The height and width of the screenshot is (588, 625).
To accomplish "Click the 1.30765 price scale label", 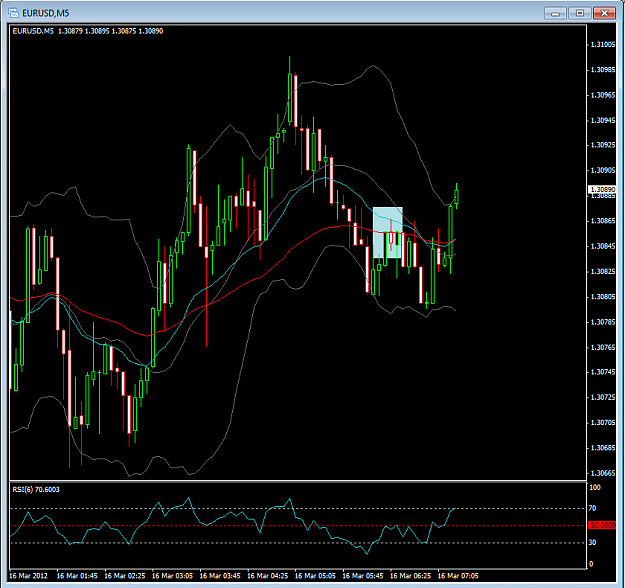I will (x=603, y=347).
